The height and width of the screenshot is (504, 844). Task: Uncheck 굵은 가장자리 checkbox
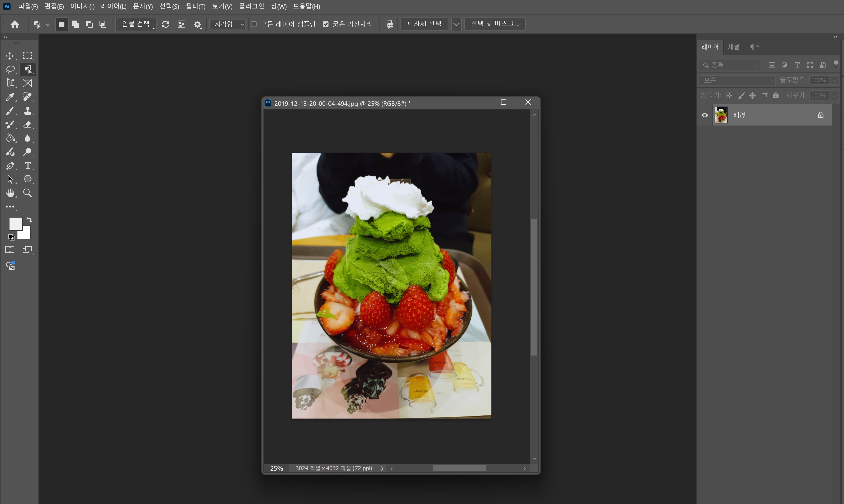coord(325,24)
